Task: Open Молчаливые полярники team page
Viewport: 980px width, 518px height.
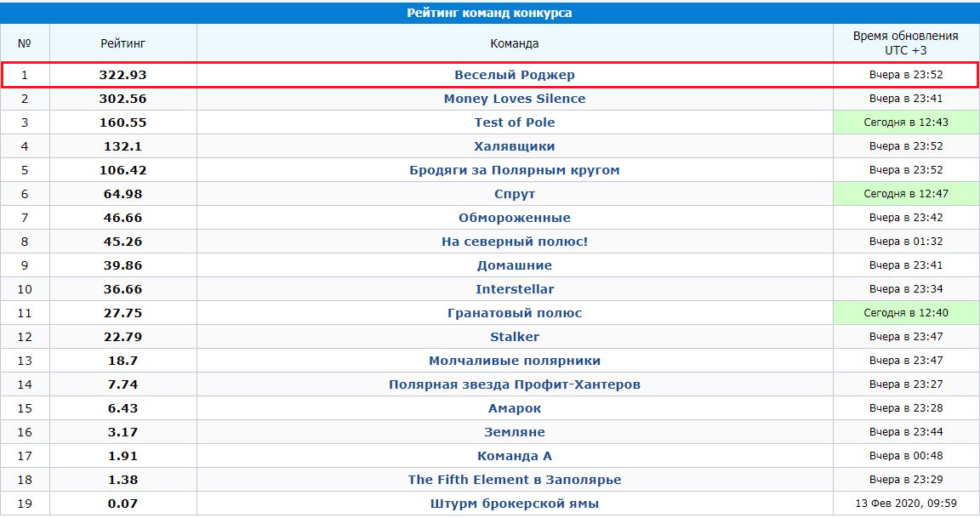Action: click(x=514, y=361)
